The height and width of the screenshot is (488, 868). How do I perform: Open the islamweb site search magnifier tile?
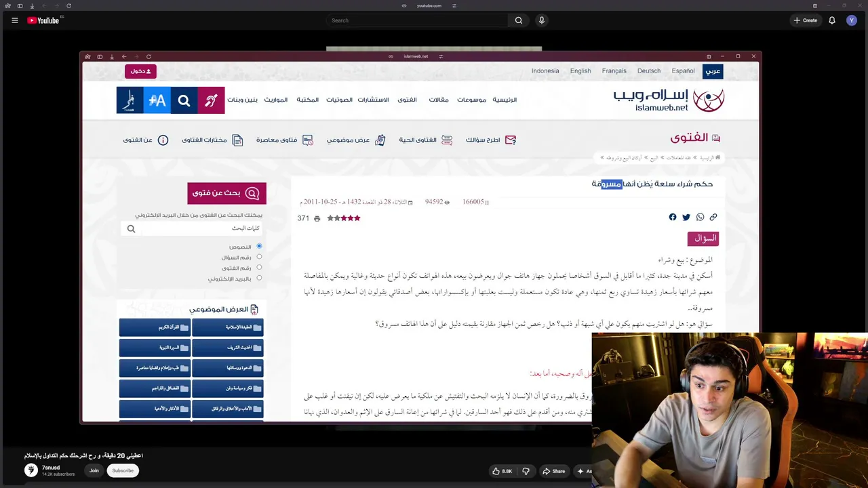[184, 100]
